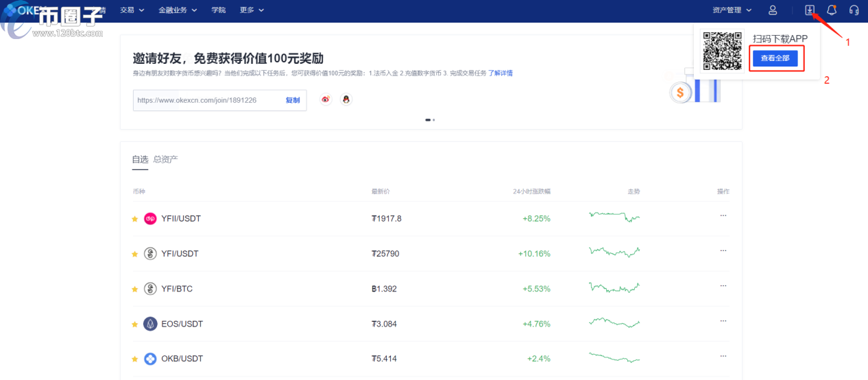Click the YFII coin logo icon

[x=150, y=219]
